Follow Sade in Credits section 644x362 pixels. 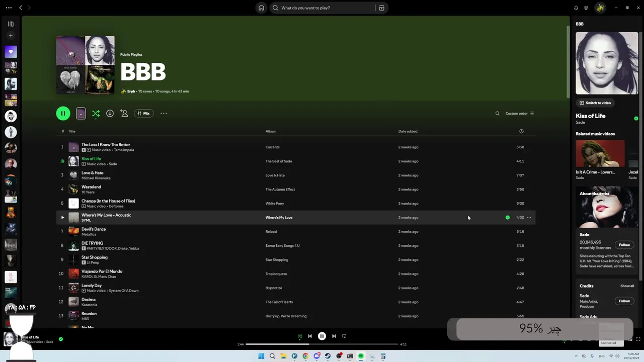[x=624, y=301]
